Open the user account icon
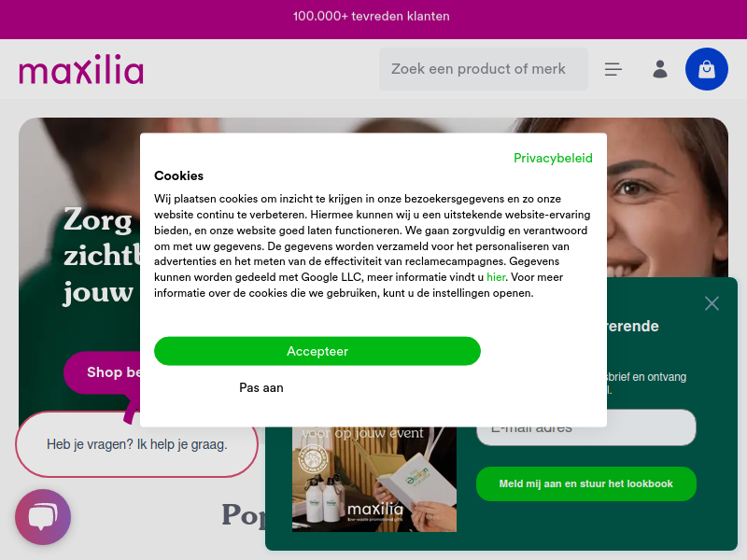The width and height of the screenshot is (747, 560). 660,69
